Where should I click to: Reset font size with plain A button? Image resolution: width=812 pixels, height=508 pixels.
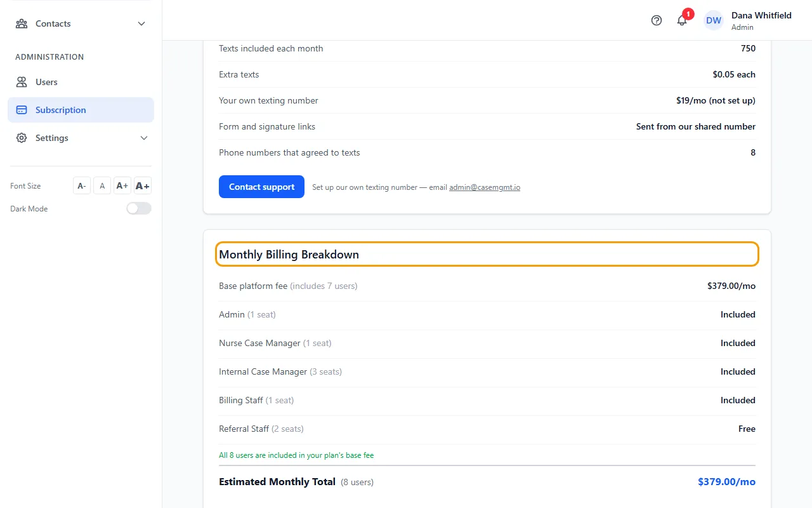pos(102,186)
